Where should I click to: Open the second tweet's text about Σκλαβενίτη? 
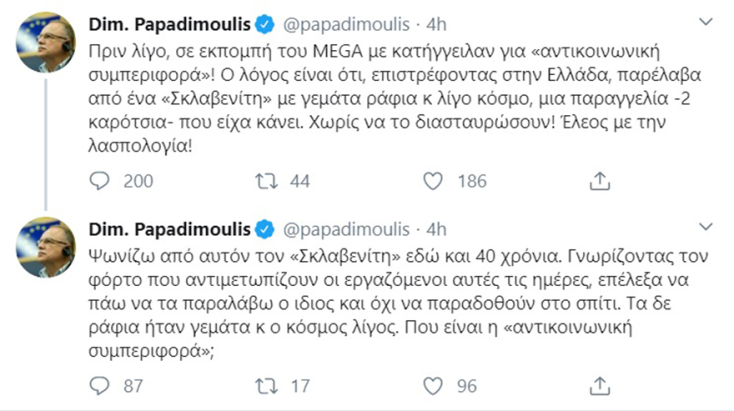click(x=380, y=300)
